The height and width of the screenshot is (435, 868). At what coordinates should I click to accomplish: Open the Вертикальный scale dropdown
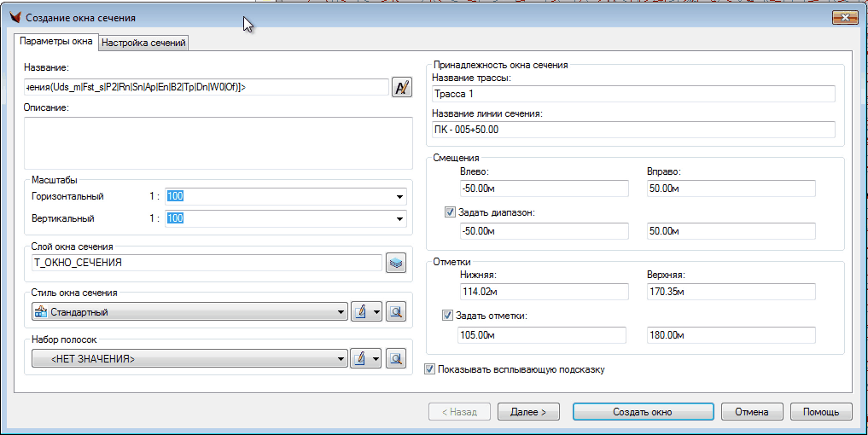(399, 219)
